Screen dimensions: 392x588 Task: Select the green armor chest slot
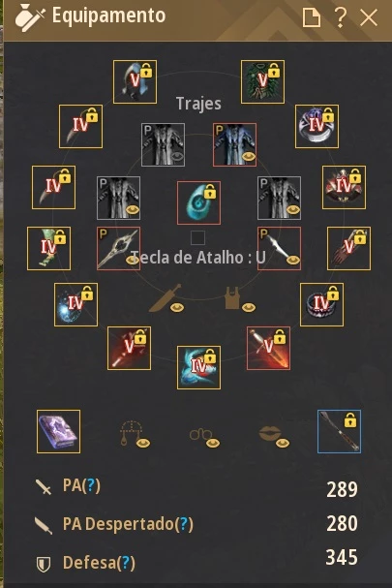click(262, 81)
